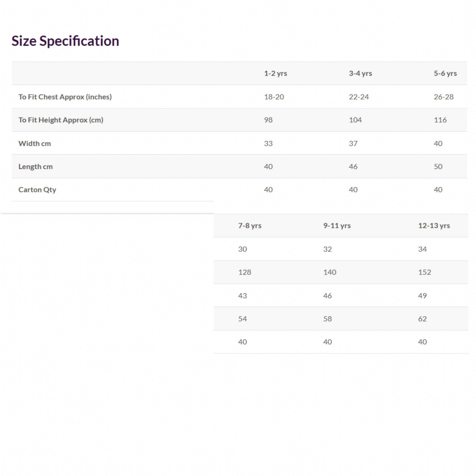Pick the chest value "26-28"
This screenshot has width=476, height=476.
coord(443,97)
